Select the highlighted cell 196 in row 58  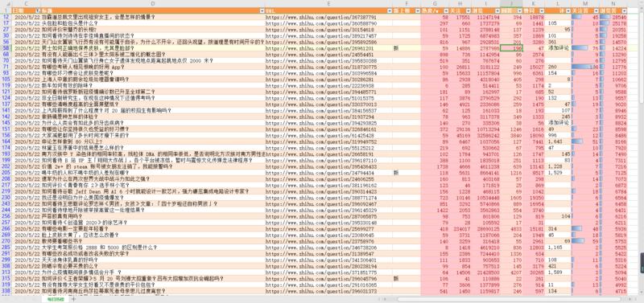[x=511, y=48]
